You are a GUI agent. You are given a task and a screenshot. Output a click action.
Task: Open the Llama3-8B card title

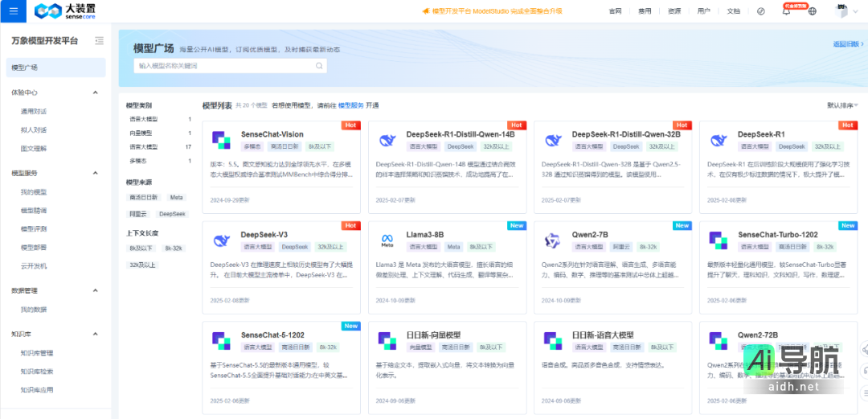click(x=425, y=235)
